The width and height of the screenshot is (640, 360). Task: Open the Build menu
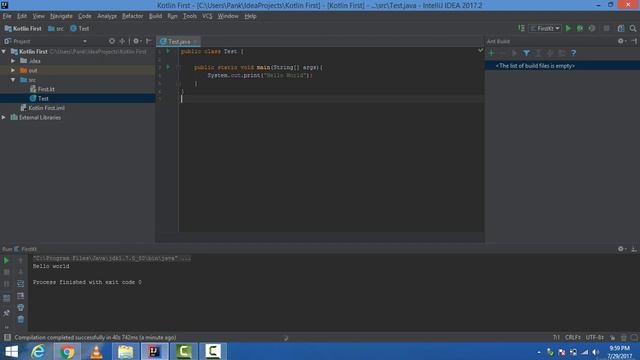pos(155,16)
